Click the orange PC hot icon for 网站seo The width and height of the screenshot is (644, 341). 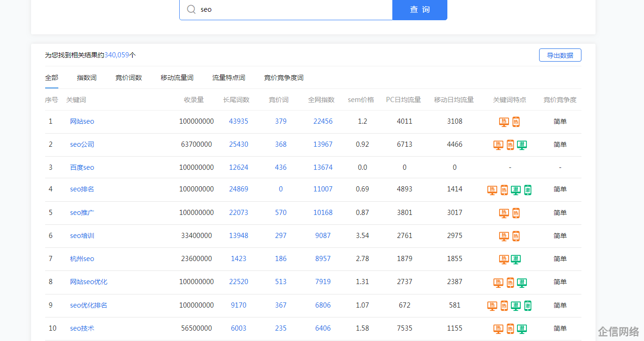(x=504, y=122)
